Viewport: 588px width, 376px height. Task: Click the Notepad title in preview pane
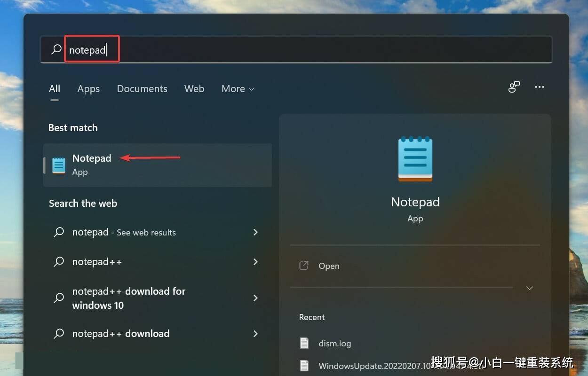pos(415,202)
